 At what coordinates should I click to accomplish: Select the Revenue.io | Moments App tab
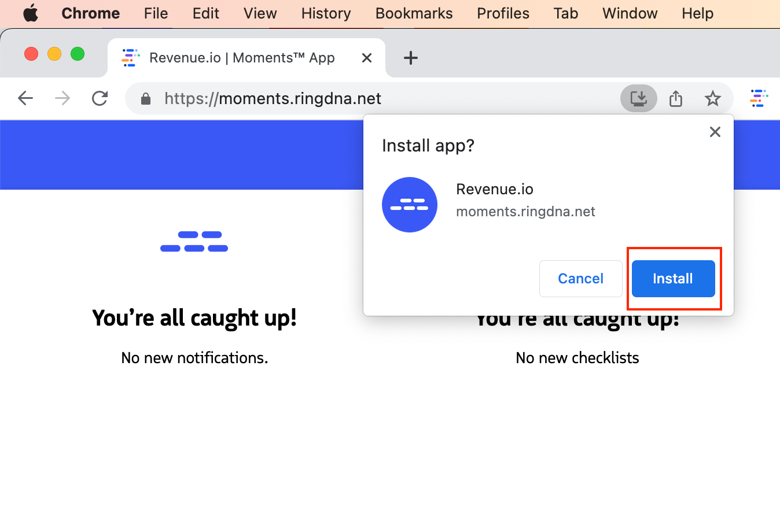pos(246,58)
